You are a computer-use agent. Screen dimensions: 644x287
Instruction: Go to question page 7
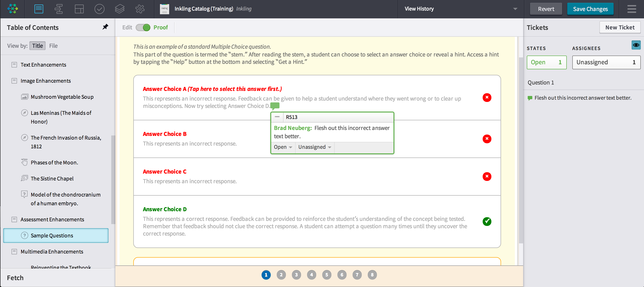357,275
